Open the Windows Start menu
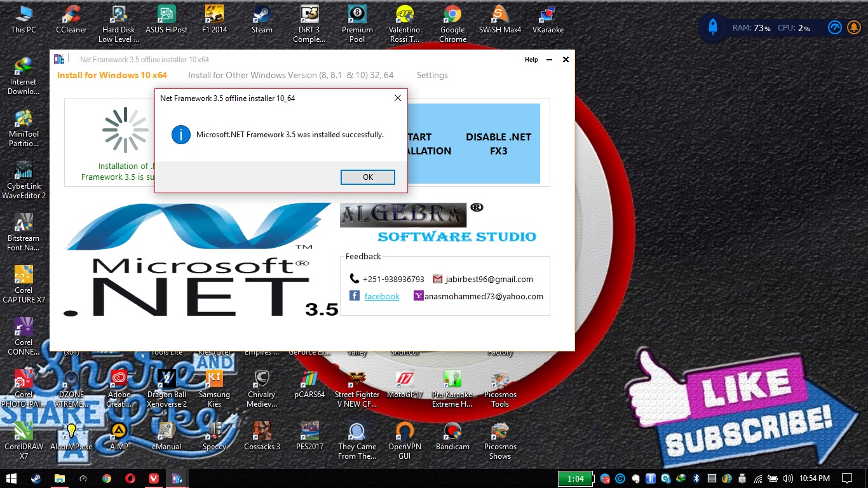868x488 pixels. (11, 478)
